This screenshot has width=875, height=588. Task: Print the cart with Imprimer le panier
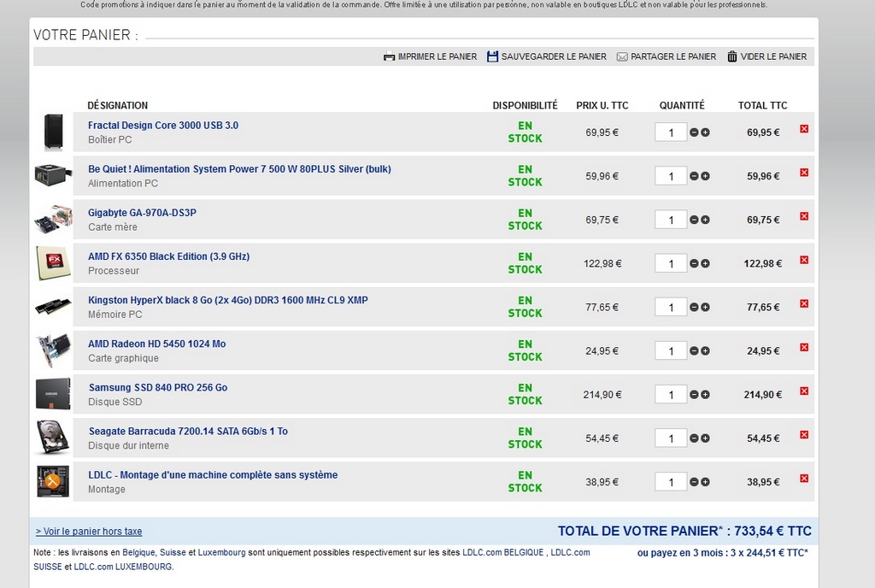coord(431,56)
